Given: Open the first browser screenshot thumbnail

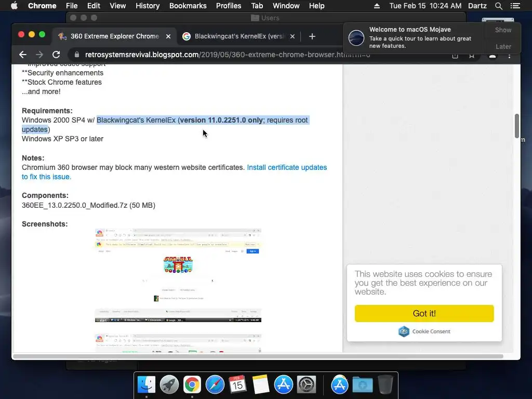Looking at the screenshot, I should coord(178,275).
